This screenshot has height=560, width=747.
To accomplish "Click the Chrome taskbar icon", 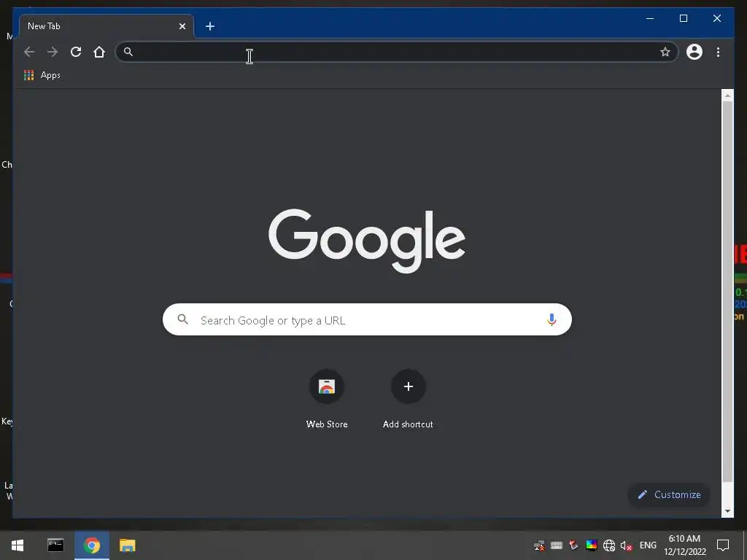I will point(92,545).
